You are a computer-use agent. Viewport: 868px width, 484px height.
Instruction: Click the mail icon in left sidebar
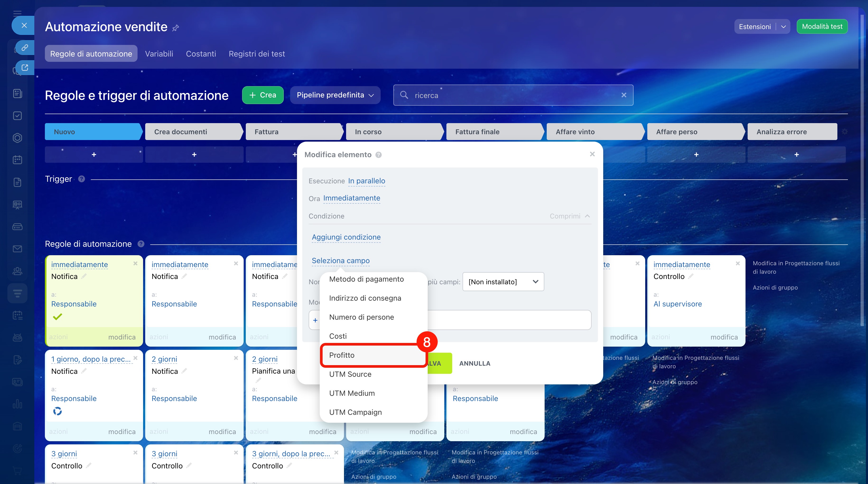(17, 249)
